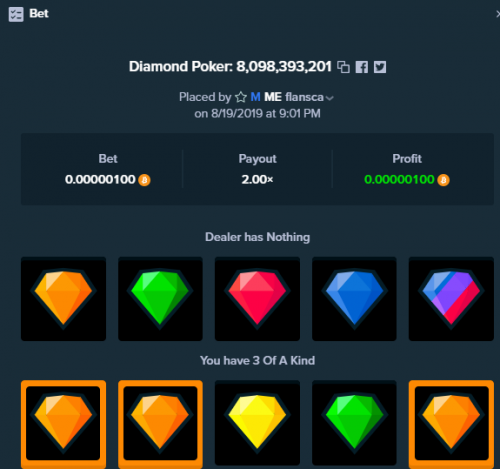Click the blue M badge icon
Viewport: 500px width, 469px height.
point(255,97)
